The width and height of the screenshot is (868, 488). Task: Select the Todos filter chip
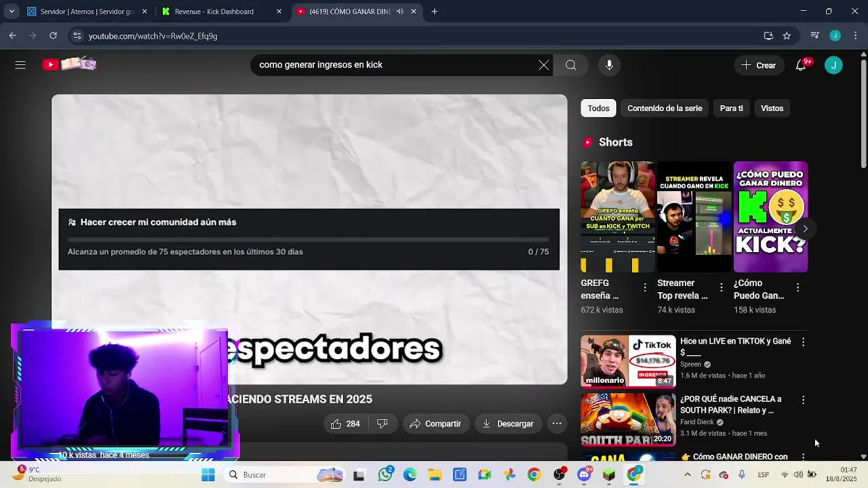(598, 108)
